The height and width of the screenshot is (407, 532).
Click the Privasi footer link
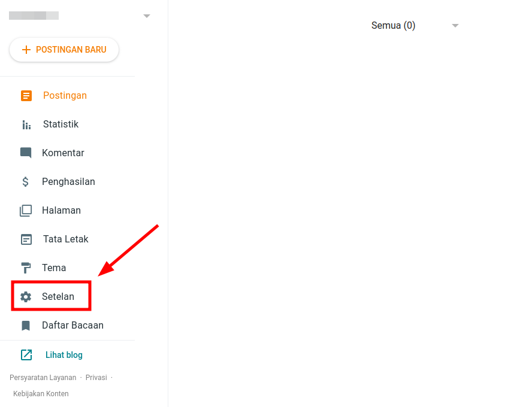coord(96,378)
